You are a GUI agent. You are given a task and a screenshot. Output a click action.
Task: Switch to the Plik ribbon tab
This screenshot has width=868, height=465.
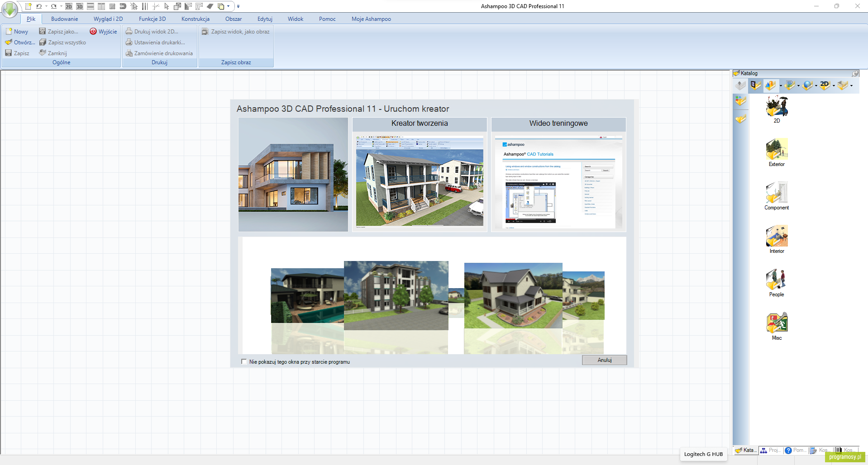(x=31, y=19)
